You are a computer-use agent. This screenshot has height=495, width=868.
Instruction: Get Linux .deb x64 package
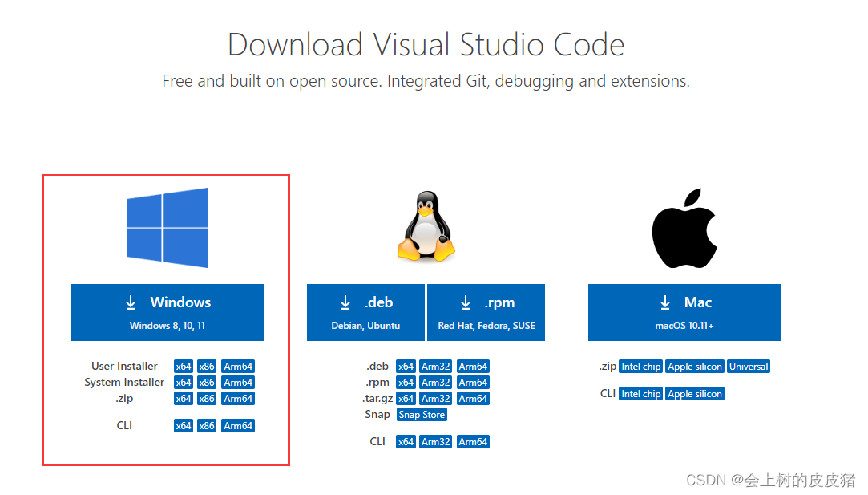406,367
